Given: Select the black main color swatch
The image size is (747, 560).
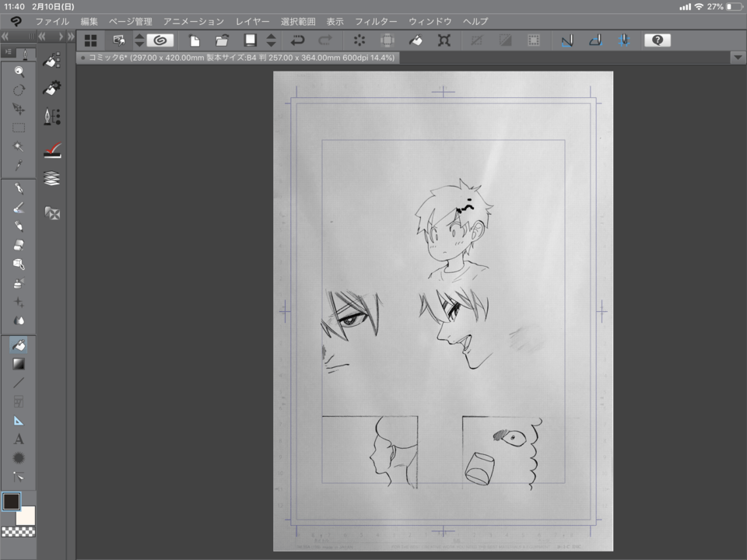Looking at the screenshot, I should pyautogui.click(x=12, y=502).
